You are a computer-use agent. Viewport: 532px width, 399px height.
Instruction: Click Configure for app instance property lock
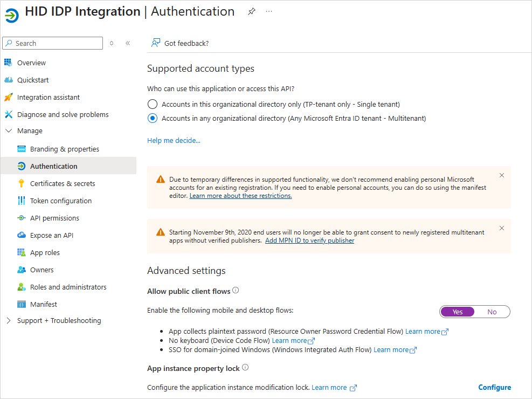(494, 388)
